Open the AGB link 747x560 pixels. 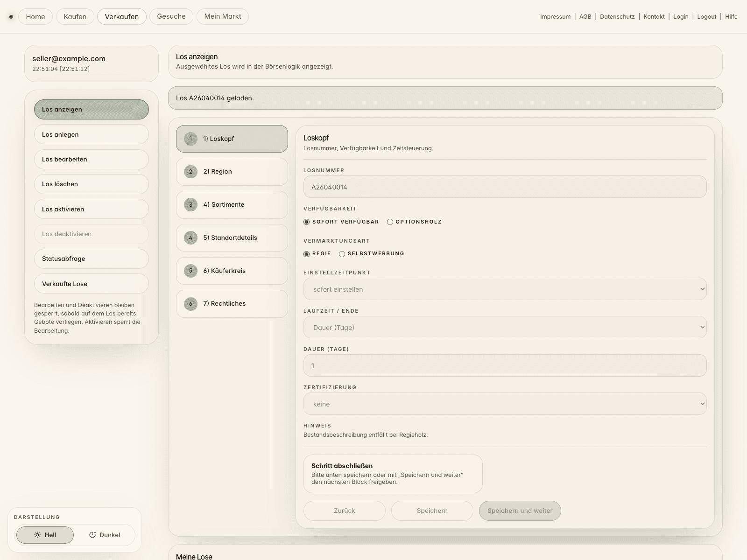tap(585, 17)
